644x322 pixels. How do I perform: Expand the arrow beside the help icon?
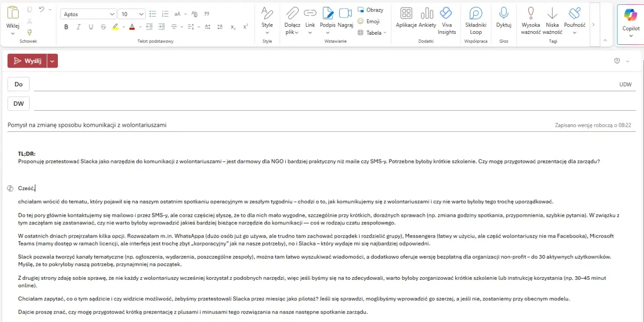click(x=627, y=61)
